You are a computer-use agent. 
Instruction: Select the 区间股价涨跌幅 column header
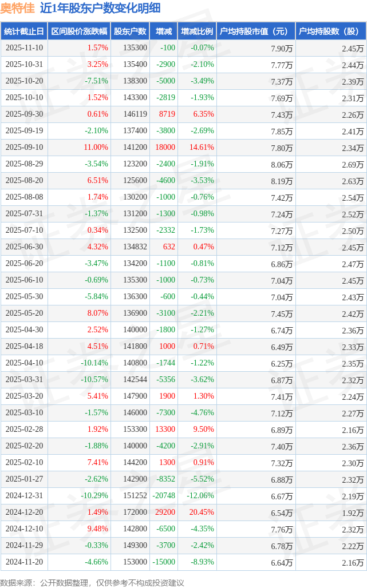pyautogui.click(x=79, y=31)
